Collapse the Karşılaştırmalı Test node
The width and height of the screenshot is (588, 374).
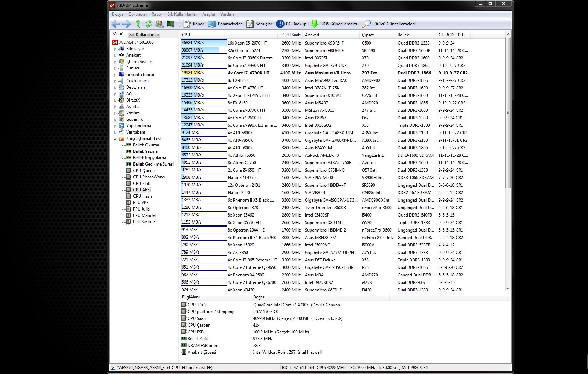[x=115, y=139]
